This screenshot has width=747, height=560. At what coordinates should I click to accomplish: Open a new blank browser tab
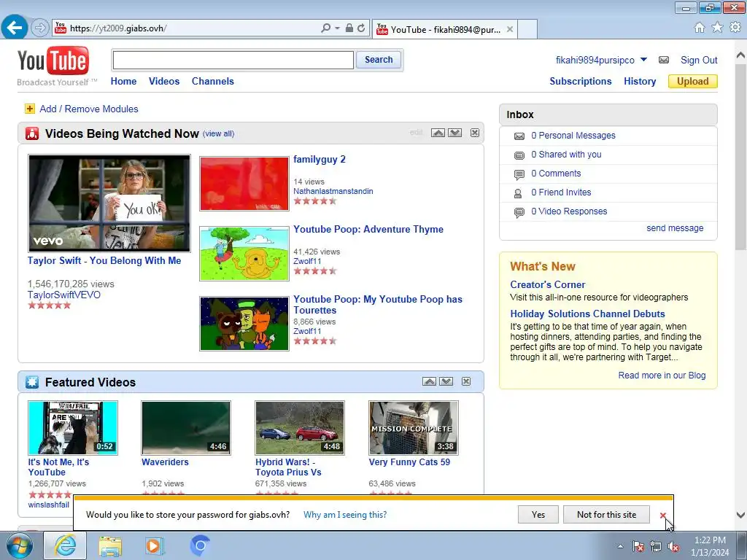coord(527,29)
